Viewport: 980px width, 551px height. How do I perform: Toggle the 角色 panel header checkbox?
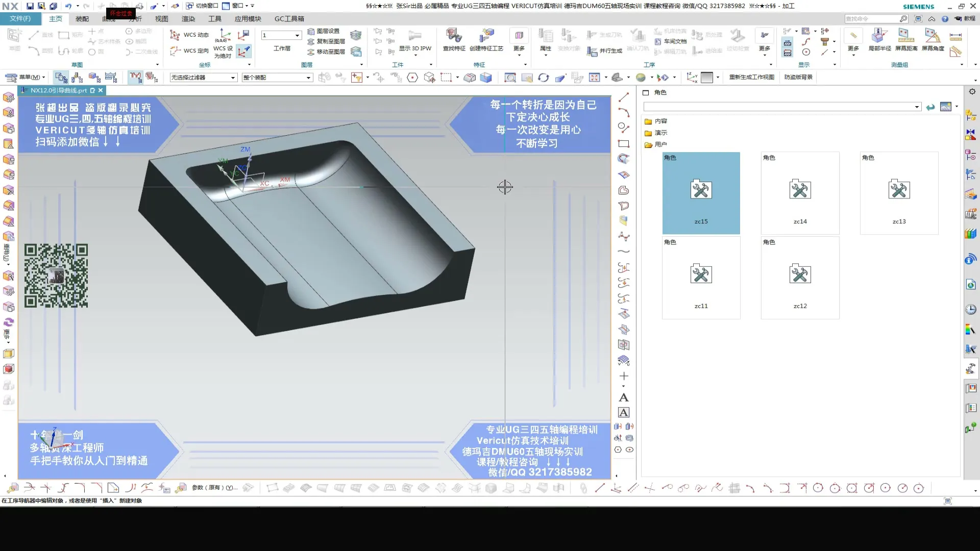pos(646,92)
